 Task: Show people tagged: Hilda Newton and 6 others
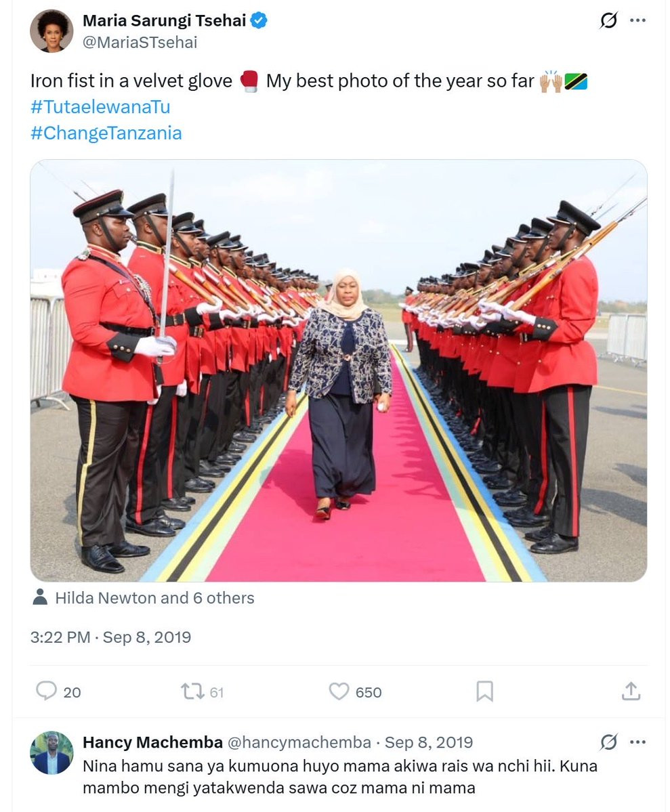pyautogui.click(x=154, y=598)
